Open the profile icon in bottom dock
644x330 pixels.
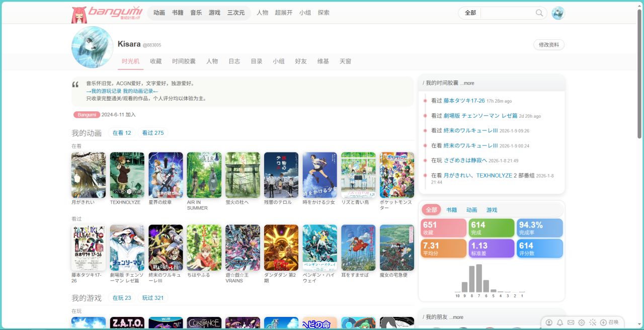tap(549, 322)
